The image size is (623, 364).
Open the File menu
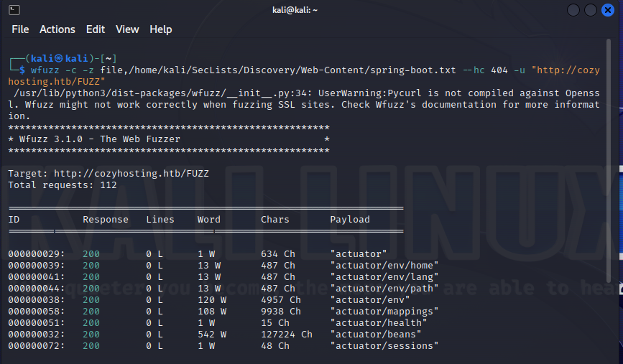tap(20, 29)
